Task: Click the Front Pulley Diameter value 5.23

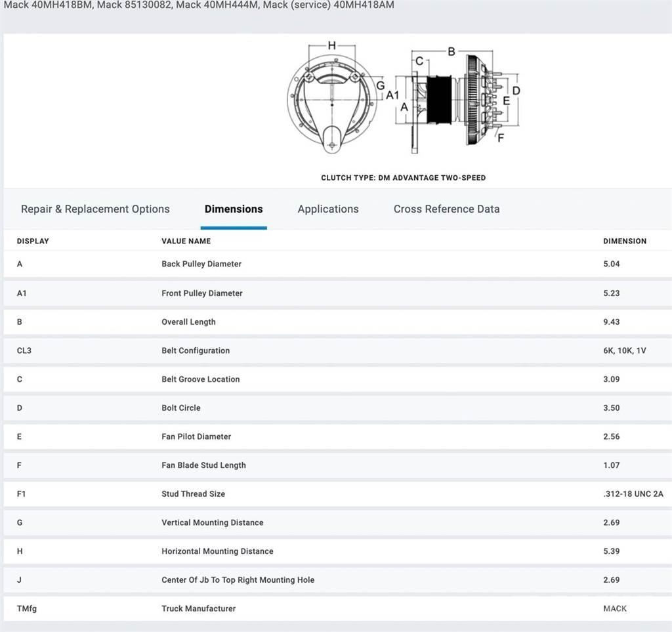Action: (611, 293)
